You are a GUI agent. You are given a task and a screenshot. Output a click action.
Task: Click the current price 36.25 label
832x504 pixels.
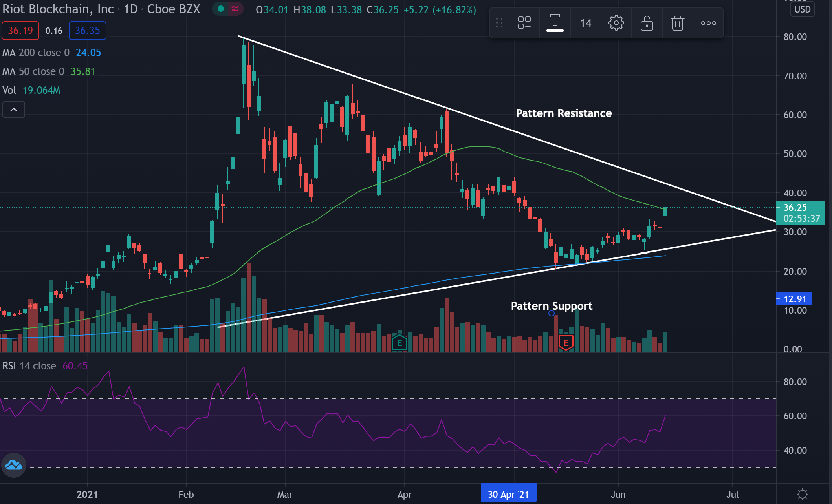pyautogui.click(x=800, y=213)
